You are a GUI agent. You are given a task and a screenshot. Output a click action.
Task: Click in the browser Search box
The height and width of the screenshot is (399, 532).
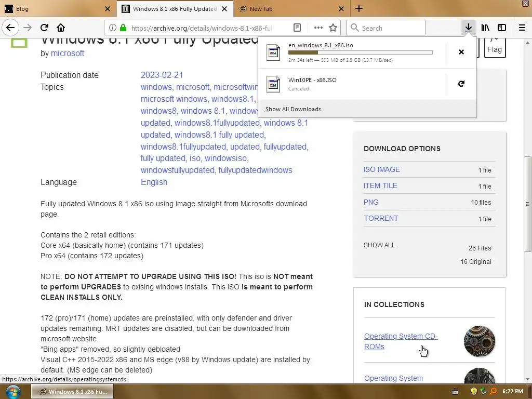386,28
